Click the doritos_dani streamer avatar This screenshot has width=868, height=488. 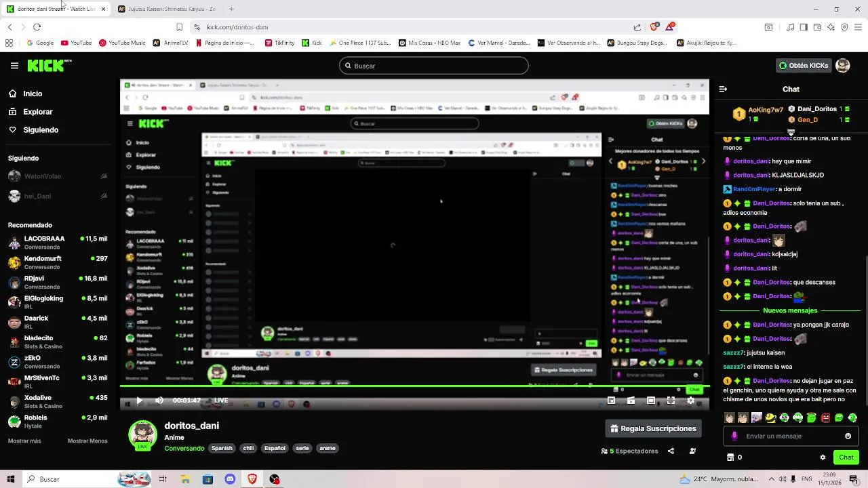[142, 435]
